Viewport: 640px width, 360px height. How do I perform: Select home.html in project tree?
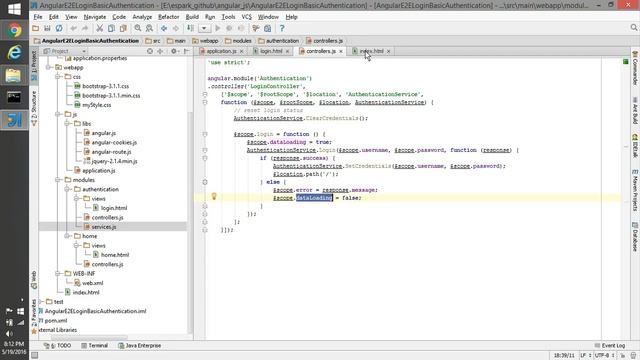click(115, 255)
